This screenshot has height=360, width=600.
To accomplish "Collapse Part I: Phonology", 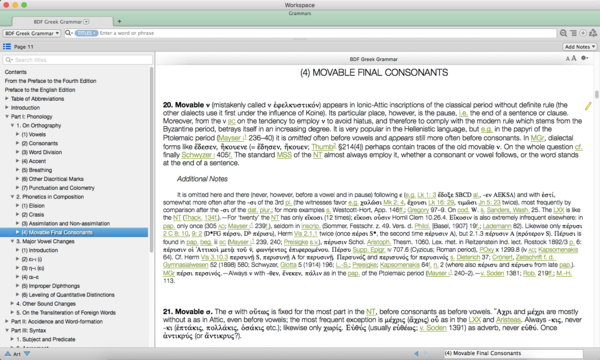I will point(7,116).
